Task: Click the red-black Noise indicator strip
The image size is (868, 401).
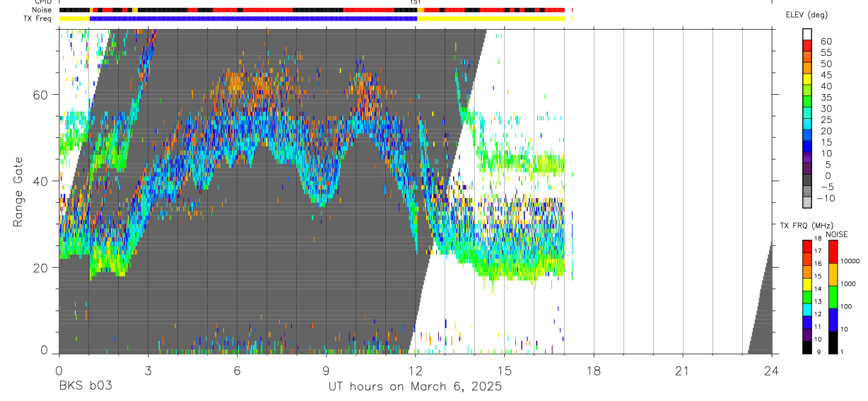Action: click(312, 10)
